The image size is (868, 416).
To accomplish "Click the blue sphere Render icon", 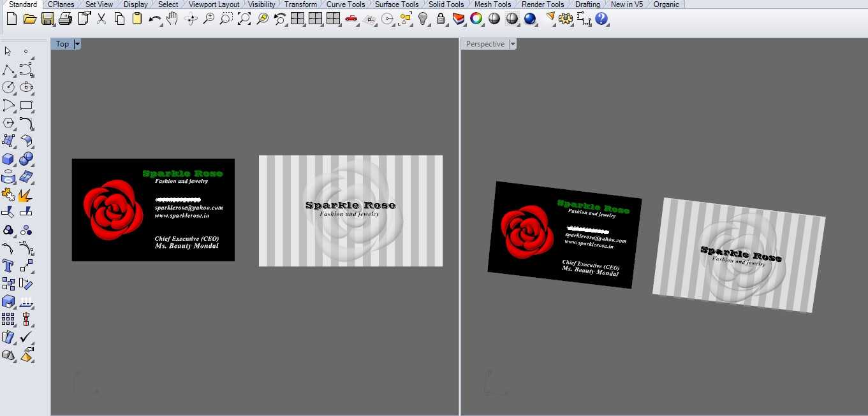I will 530,19.
